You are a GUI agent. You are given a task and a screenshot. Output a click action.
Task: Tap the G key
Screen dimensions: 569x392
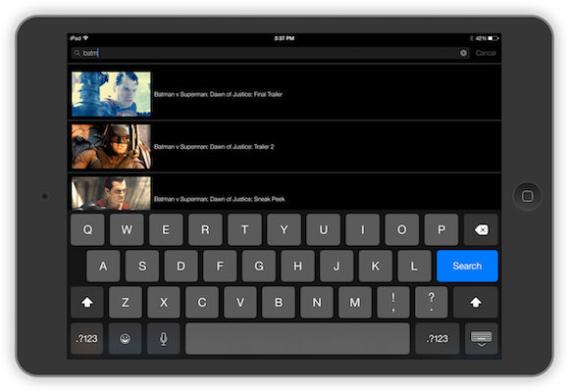tap(259, 266)
